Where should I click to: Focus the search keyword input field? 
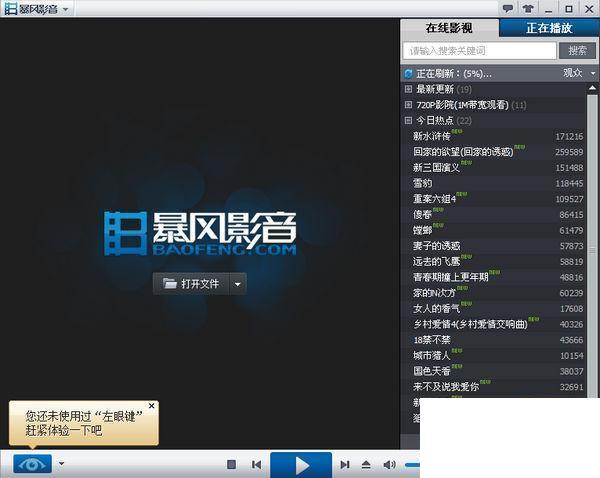479,51
